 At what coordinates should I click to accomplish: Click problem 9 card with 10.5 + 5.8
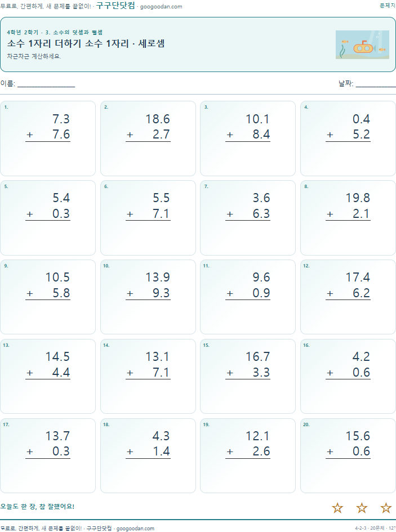pyautogui.click(x=48, y=297)
